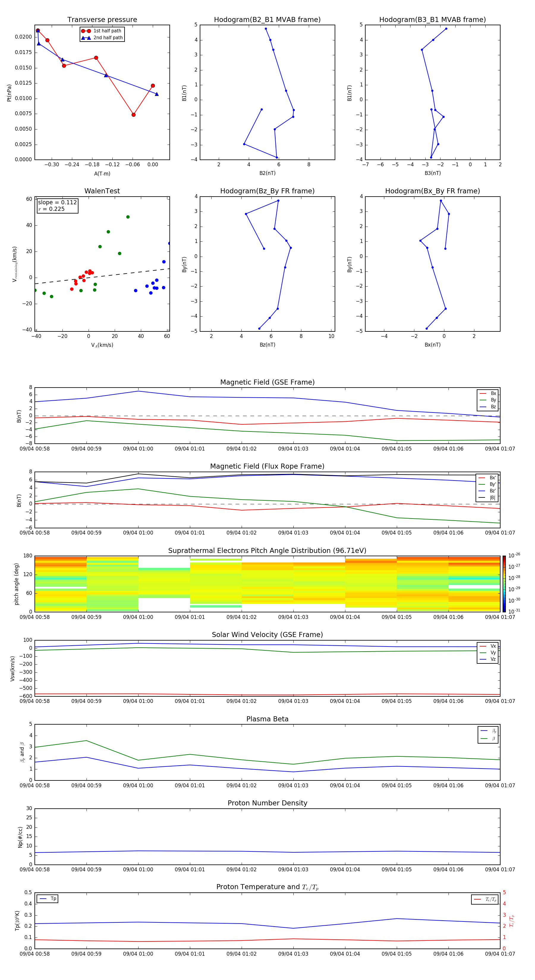This screenshot has height=980, width=535.
Task: Click 'Vsw(km/s)' y-axis label
Action: coord(12,668)
